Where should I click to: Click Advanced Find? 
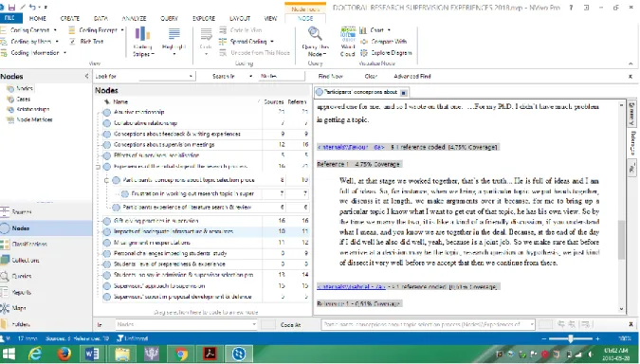point(412,77)
